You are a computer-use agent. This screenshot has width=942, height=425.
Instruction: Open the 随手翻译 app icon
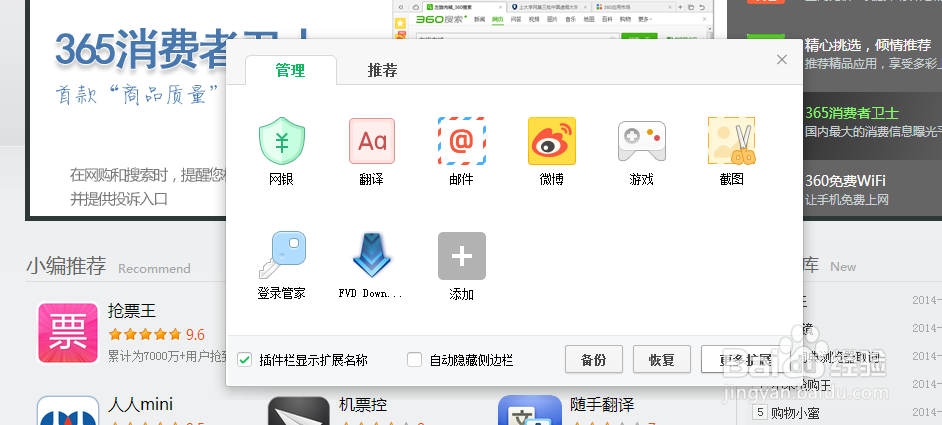[530, 411]
